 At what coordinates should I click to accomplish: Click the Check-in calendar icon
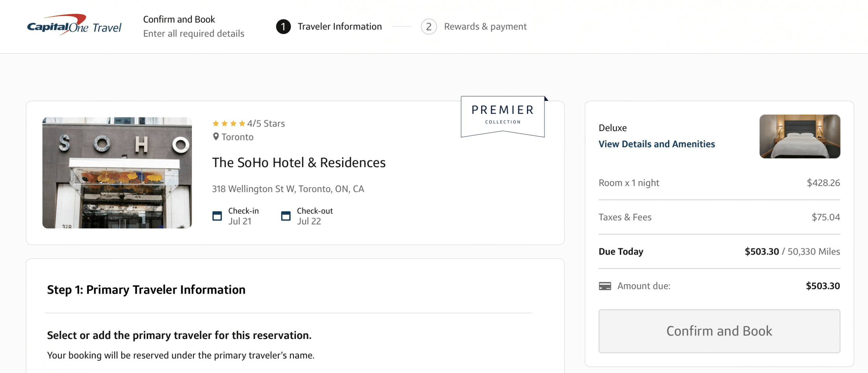(x=217, y=216)
